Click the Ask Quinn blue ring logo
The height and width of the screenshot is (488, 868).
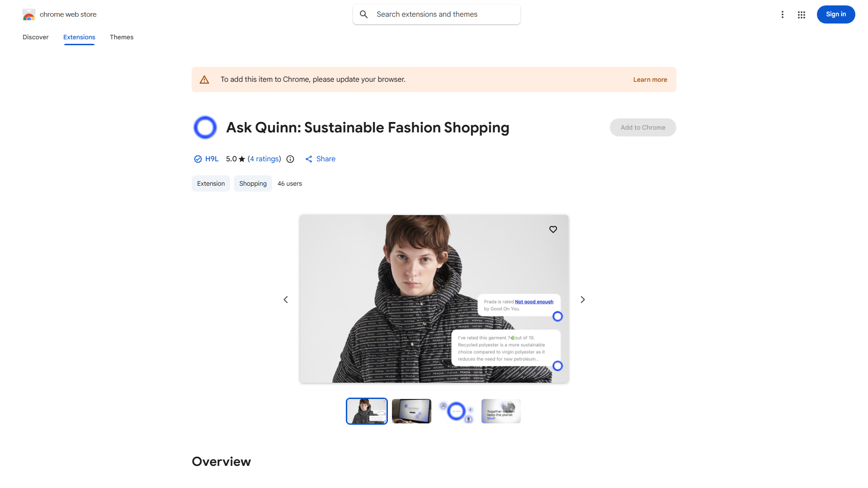pyautogui.click(x=205, y=127)
